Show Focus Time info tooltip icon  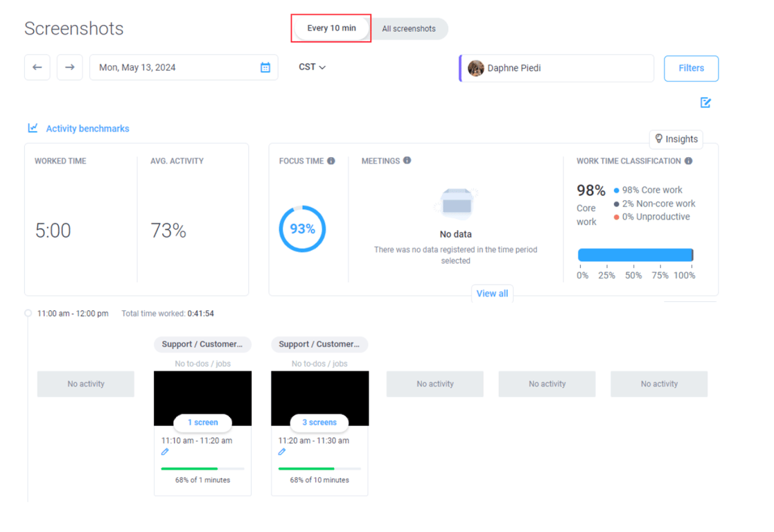click(331, 161)
